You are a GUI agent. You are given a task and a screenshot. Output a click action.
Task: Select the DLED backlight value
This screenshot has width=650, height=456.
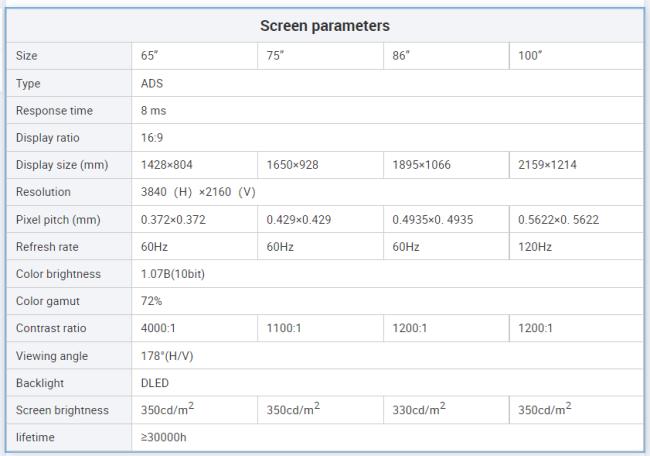pos(155,381)
